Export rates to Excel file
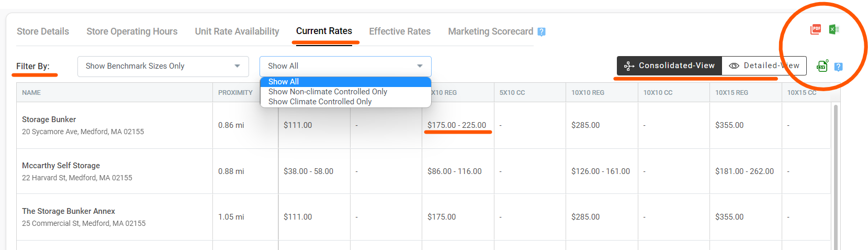The height and width of the screenshot is (250, 868). click(833, 29)
